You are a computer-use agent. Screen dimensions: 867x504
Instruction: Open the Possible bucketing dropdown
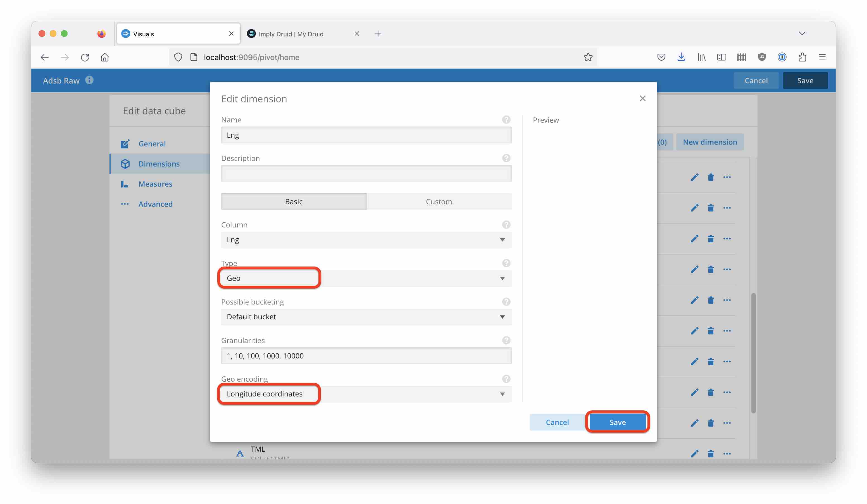(x=366, y=317)
